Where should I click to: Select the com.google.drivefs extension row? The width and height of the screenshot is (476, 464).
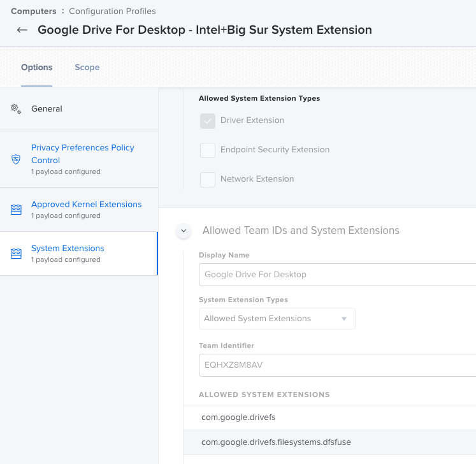pyautogui.click(x=329, y=417)
